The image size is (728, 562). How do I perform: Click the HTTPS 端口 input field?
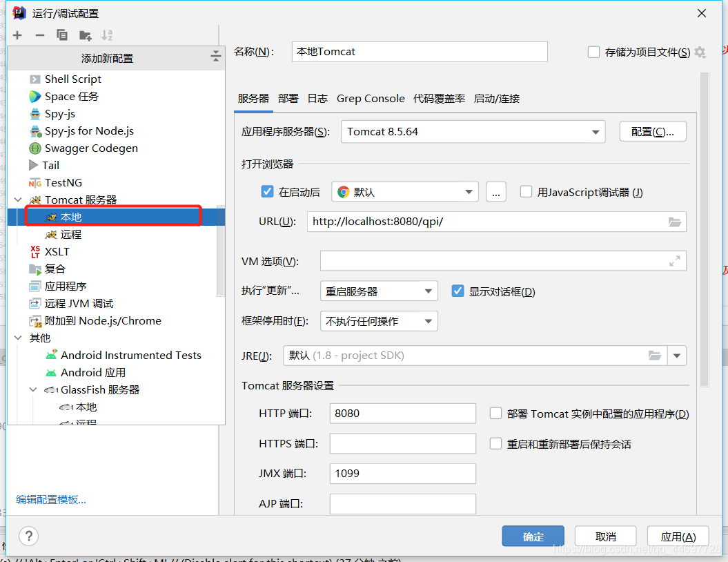click(403, 443)
